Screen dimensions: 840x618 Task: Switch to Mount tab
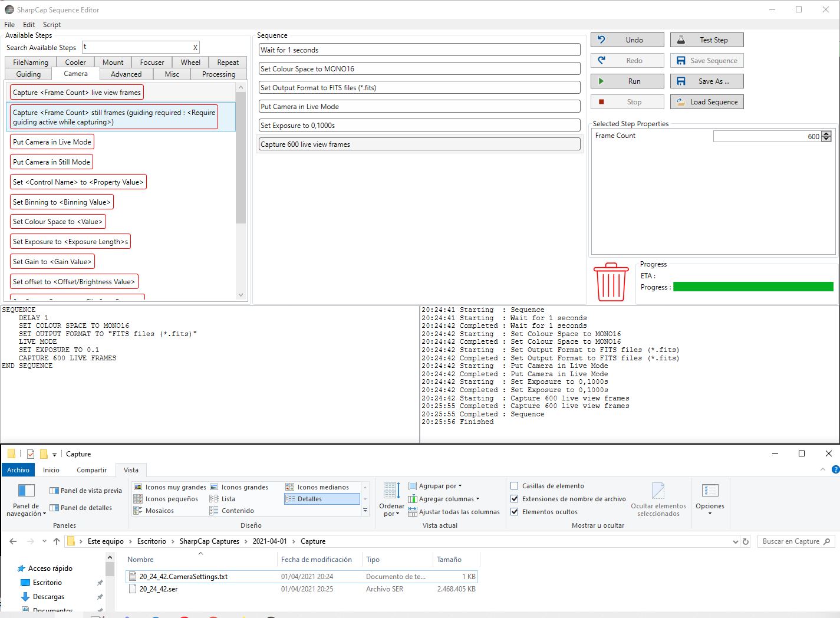113,63
